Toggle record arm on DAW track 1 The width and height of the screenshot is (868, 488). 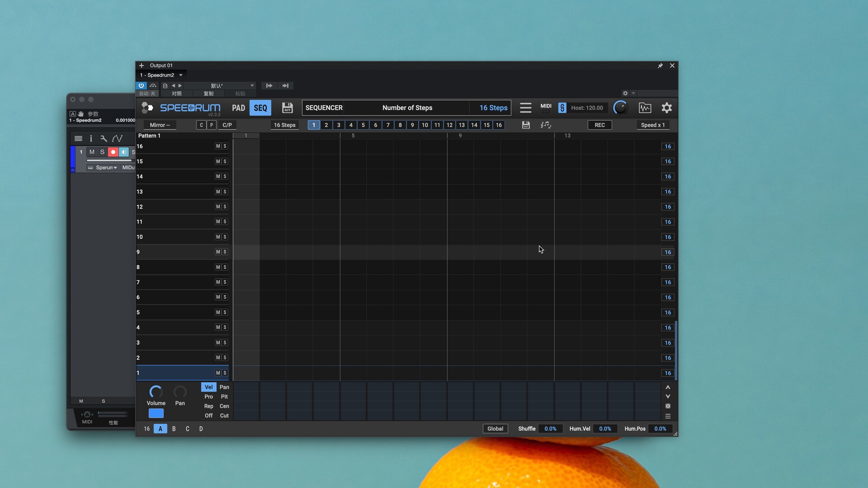(113, 152)
